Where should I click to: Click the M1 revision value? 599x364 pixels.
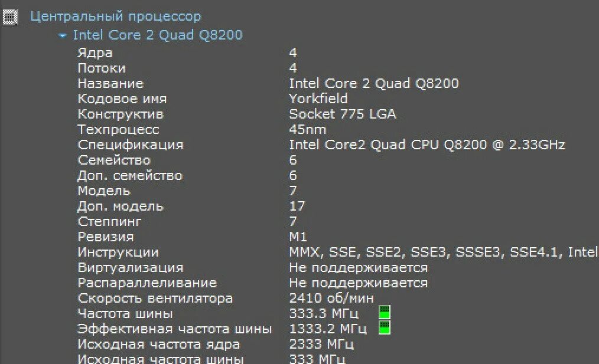[298, 237]
